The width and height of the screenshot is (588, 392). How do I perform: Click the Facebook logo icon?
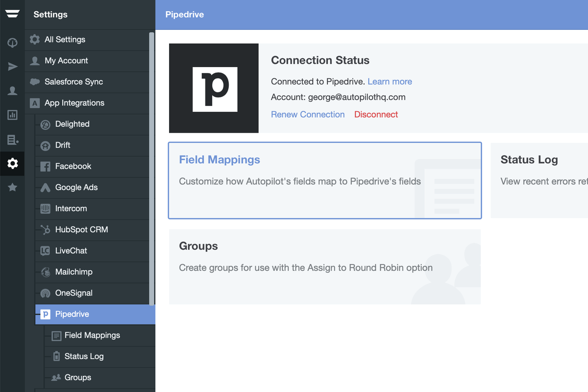45,167
